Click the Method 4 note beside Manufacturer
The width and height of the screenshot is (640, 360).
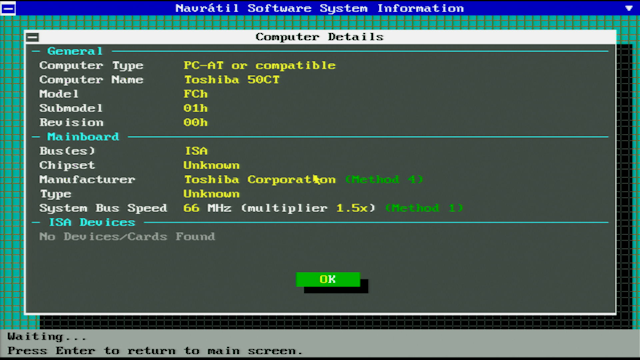click(384, 180)
